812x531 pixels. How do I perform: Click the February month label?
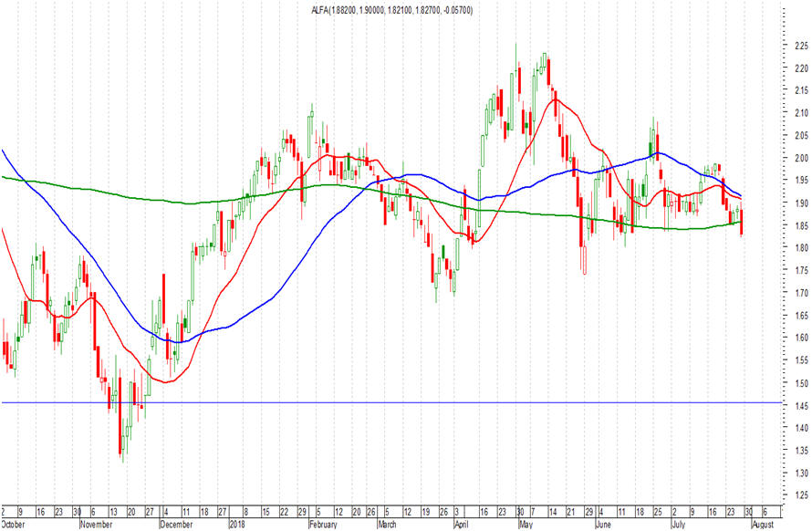pyautogui.click(x=323, y=525)
